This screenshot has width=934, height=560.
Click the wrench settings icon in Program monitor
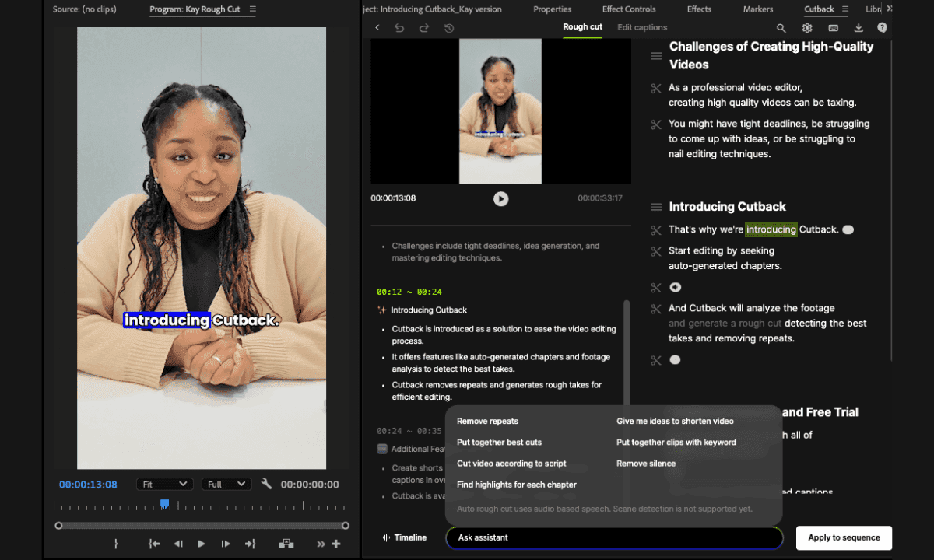click(266, 484)
